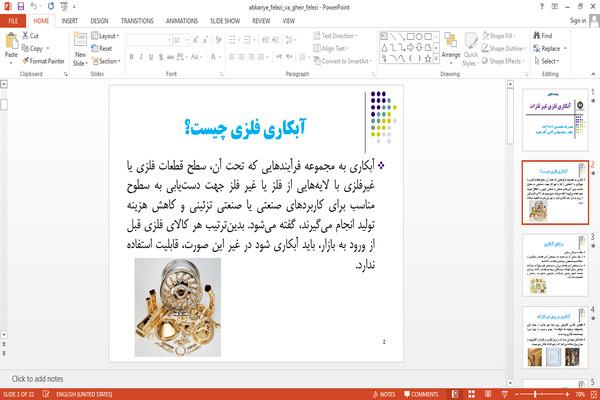
Task: Toggle the Comments pane from status bar
Action: pos(421,394)
